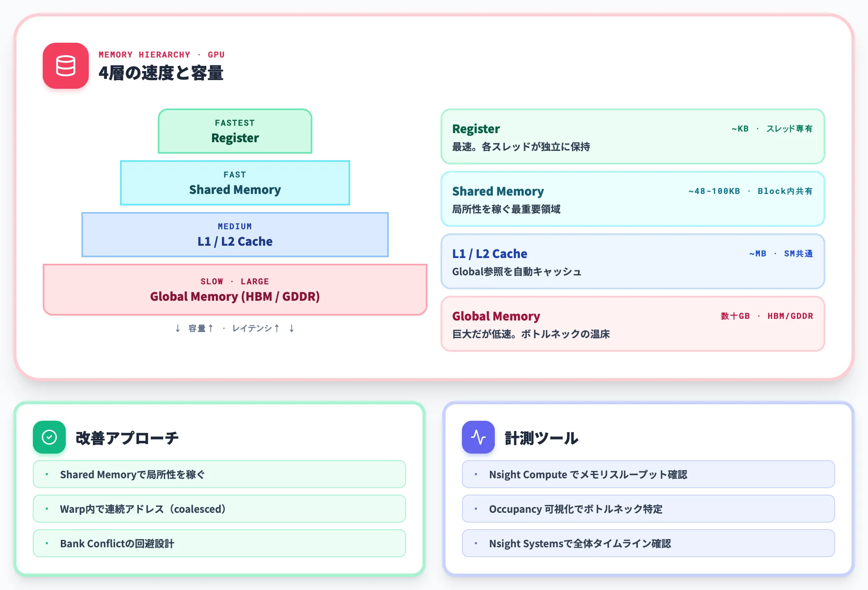The image size is (868, 590).
Task: Click the 'MEMORY HIERARCHY · GPU' label
Action: 162,55
